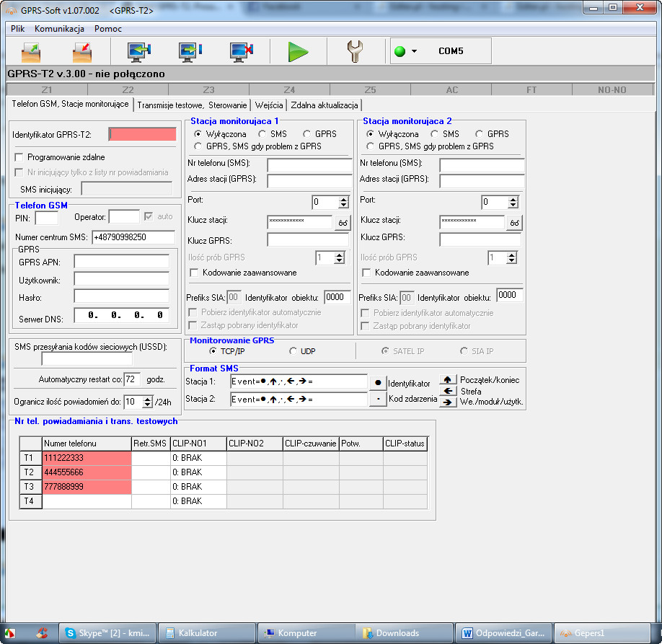This screenshot has height=644, width=662.
Task: Insert Kod zdarzenia small dot button
Action: pyautogui.click(x=378, y=399)
